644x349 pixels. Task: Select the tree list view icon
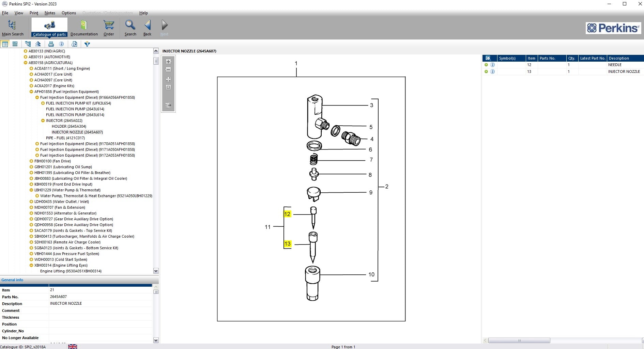point(5,44)
